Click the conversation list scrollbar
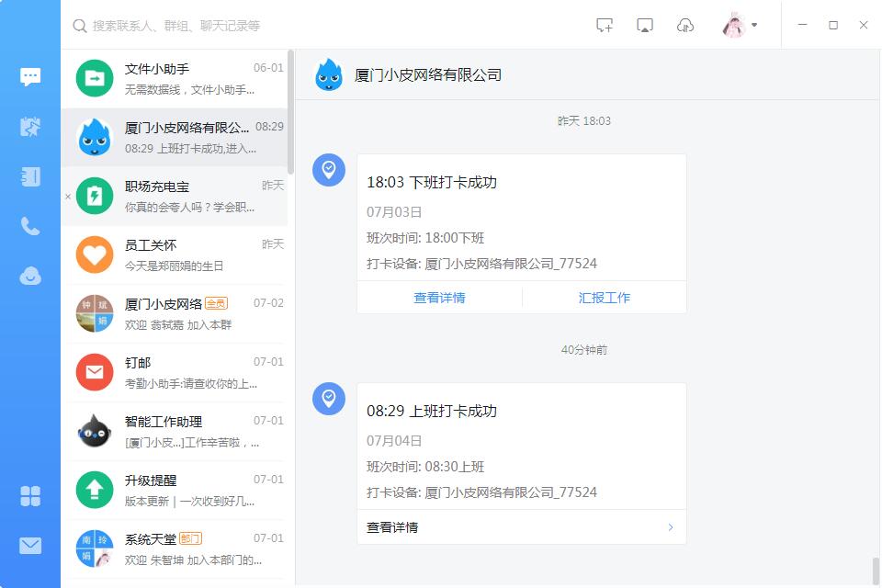Screen dimensions: 882x588 [x=291, y=112]
